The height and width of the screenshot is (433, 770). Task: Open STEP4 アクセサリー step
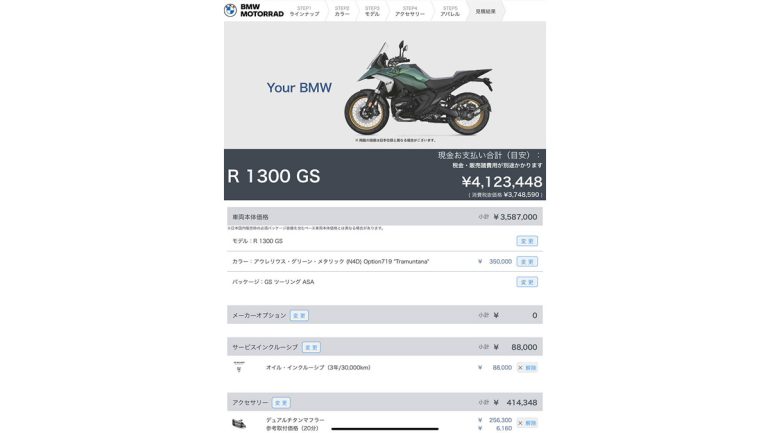pyautogui.click(x=410, y=11)
